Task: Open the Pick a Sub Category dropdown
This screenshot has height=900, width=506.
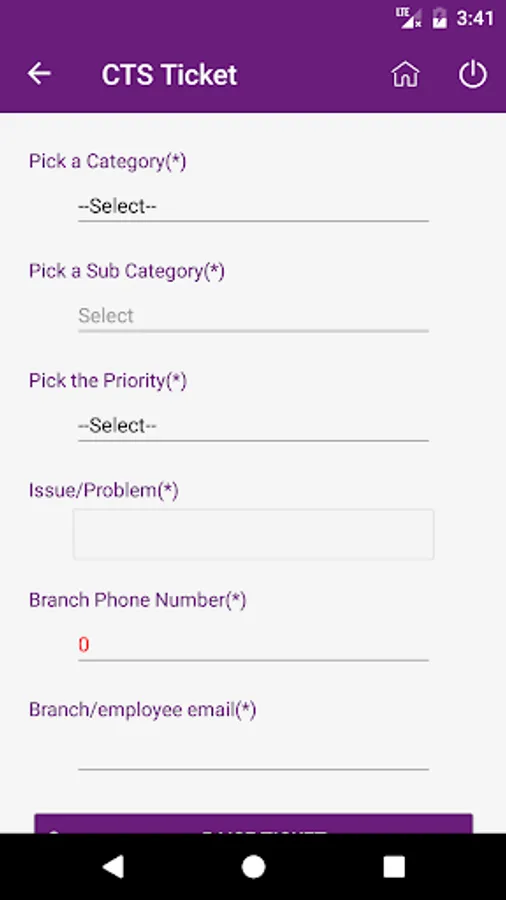Action: [x=253, y=316]
